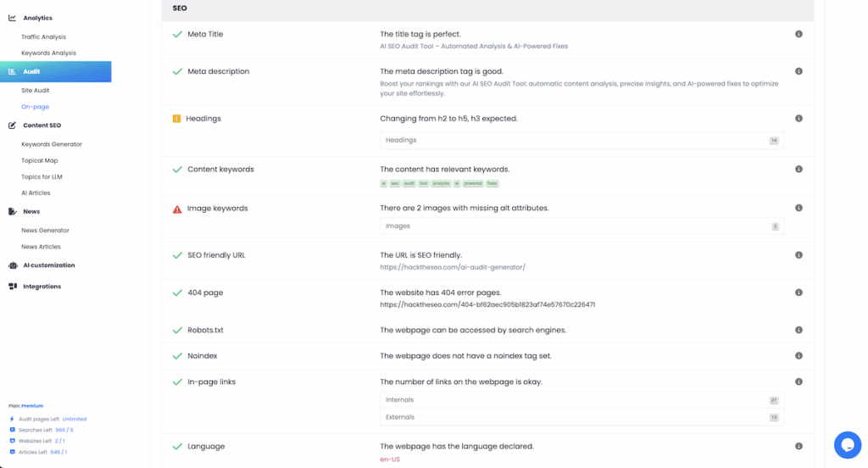Click the 'analysis' keyword tag
Screen dimensions: 868x468
click(441, 183)
